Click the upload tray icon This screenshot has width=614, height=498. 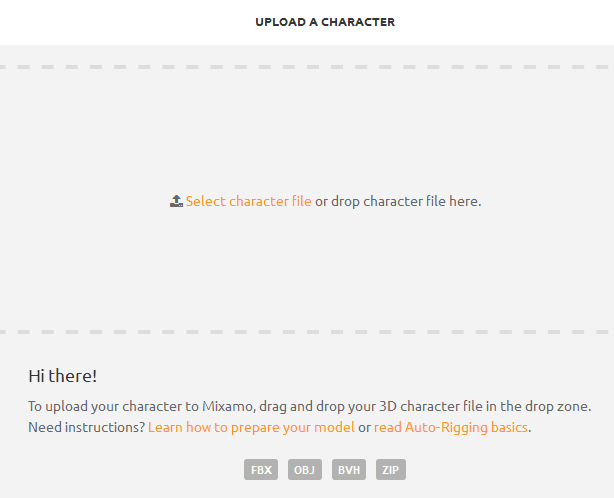point(176,201)
